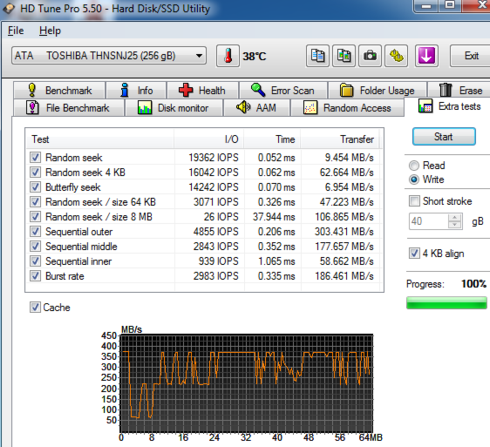Click the Test column header
Screen dimensions: 490x447
(x=99, y=139)
